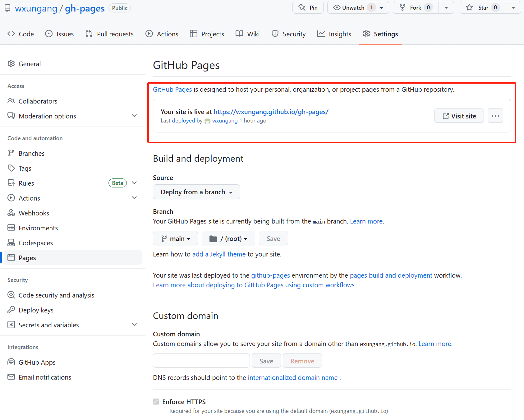Click the Moderation options comment icon
Image resolution: width=524 pixels, height=420 pixels.
[11, 116]
